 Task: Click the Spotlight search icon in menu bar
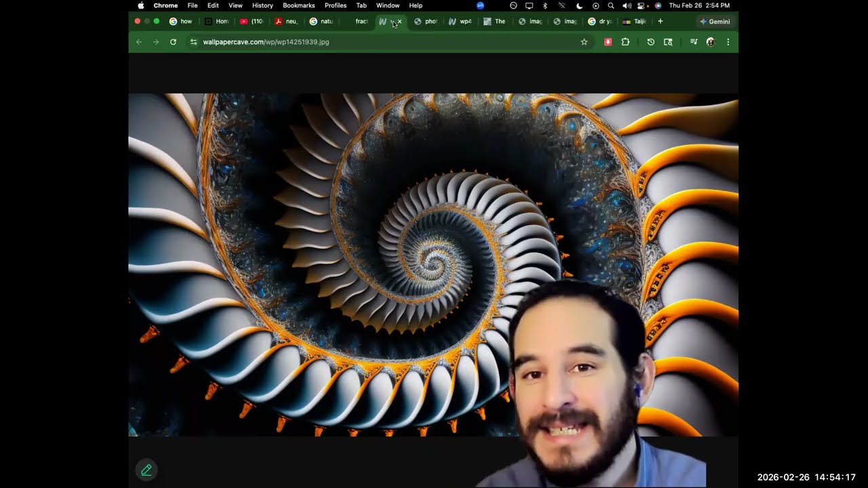tap(611, 5)
